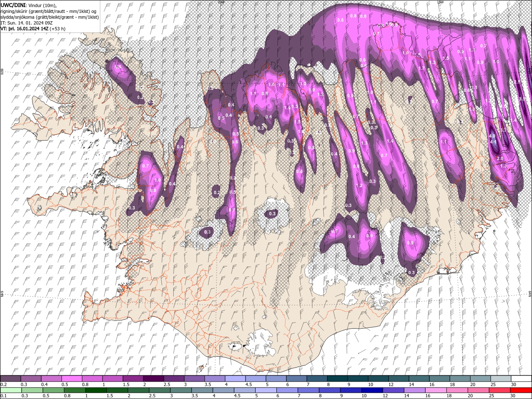Select lower legend swatch between 3 and 3.5
The width and height of the screenshot is (532, 399).
pos(181,390)
